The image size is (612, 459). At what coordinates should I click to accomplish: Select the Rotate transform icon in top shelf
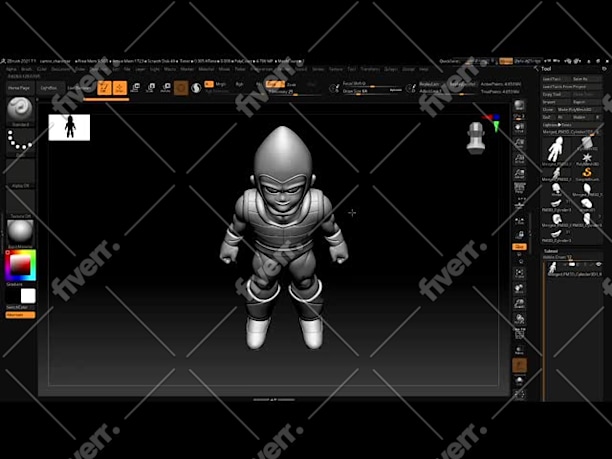[x=165, y=87]
